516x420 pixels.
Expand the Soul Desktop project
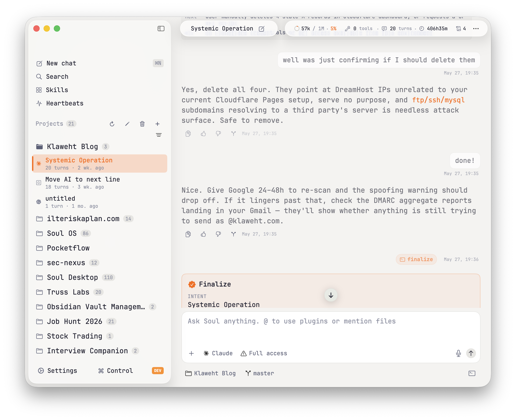pos(100,277)
